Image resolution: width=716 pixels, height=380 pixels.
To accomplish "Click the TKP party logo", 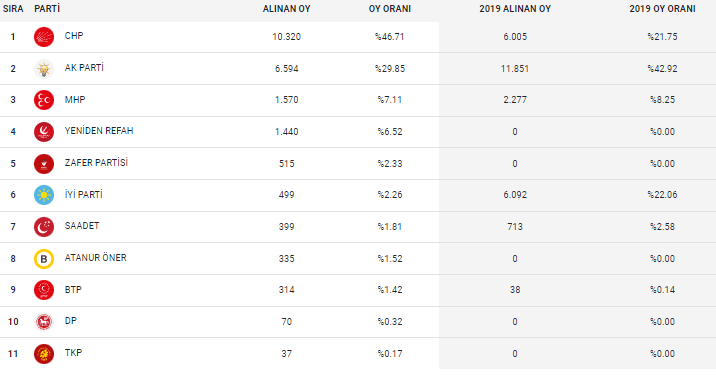I will click(x=44, y=354).
